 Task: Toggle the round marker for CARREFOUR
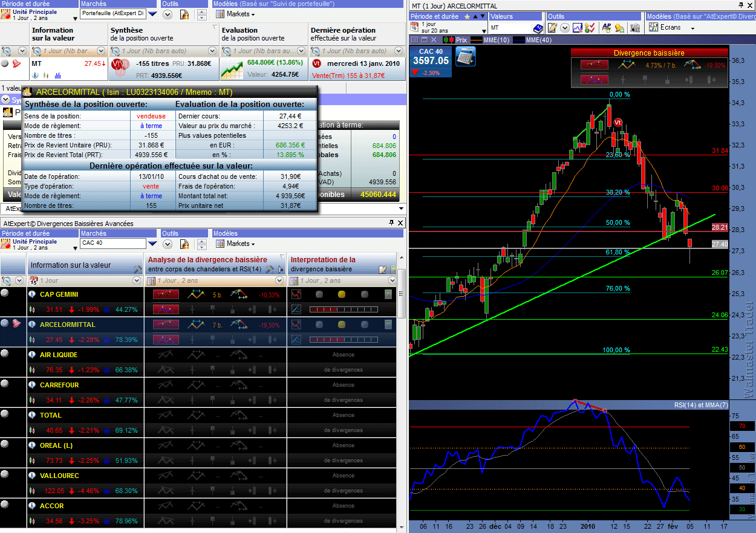[5, 383]
